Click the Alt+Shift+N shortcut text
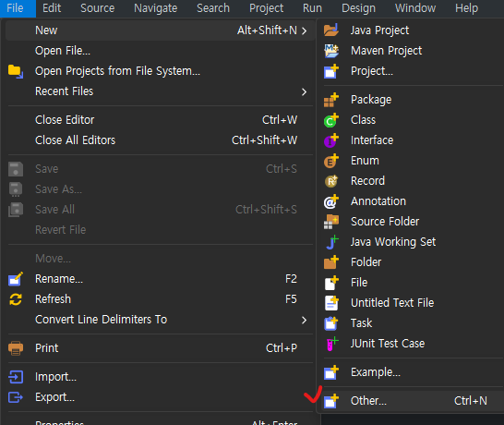504x425 pixels. (267, 30)
